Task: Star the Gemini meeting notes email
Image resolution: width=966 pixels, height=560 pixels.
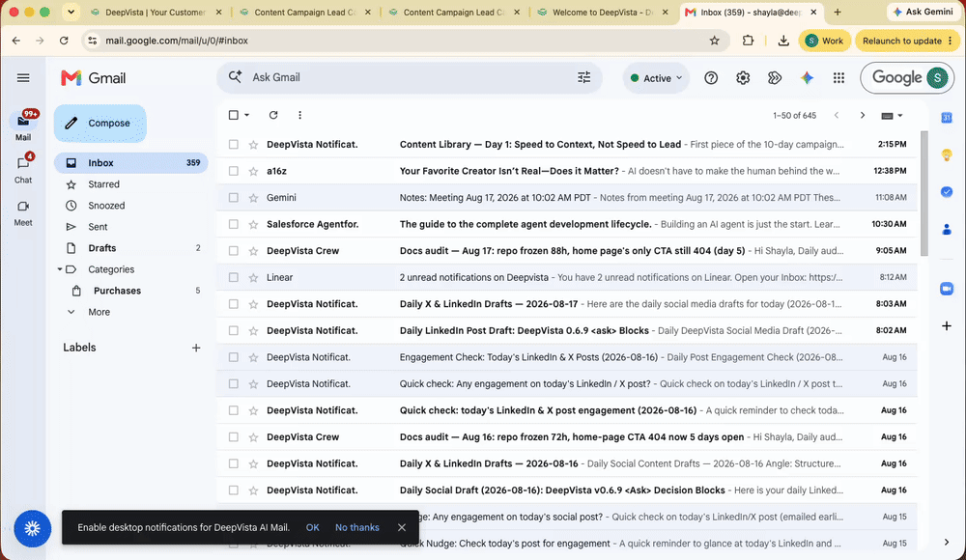Action: [253, 198]
